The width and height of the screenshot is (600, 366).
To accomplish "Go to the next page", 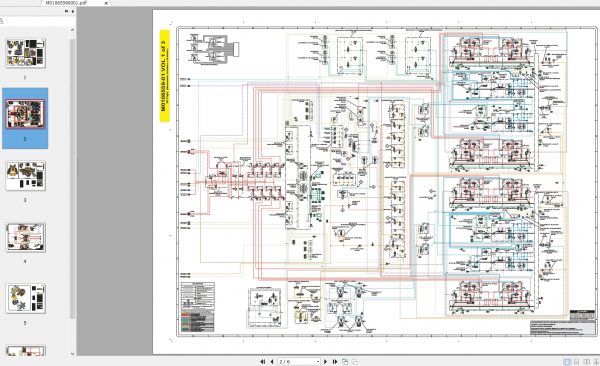I will click(326, 361).
